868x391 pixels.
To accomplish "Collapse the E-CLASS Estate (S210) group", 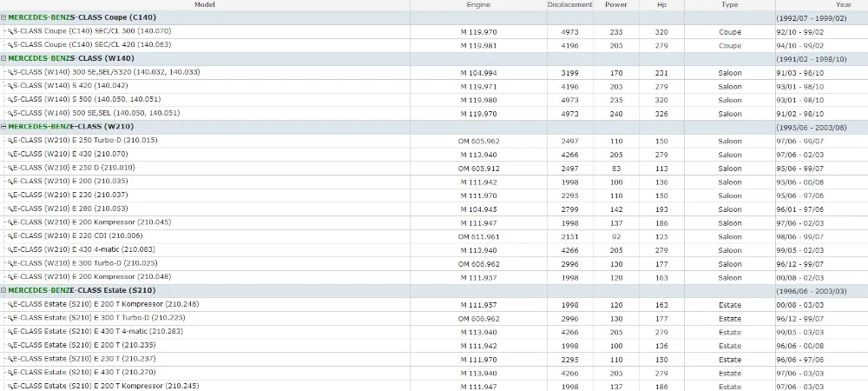I will (x=3, y=290).
